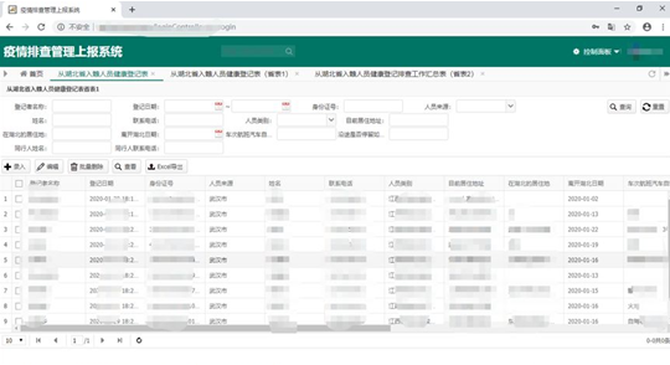
Task: Open the saved password key icon
Action: pos(595,27)
